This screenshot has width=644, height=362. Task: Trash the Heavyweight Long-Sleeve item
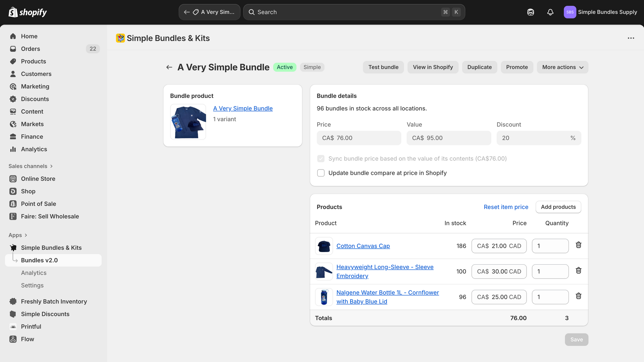[x=578, y=271]
